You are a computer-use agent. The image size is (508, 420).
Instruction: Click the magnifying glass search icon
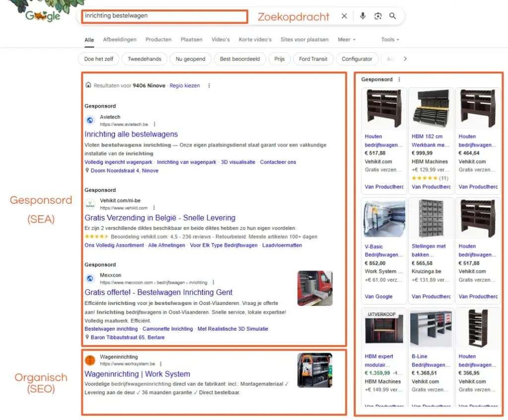pyautogui.click(x=393, y=16)
